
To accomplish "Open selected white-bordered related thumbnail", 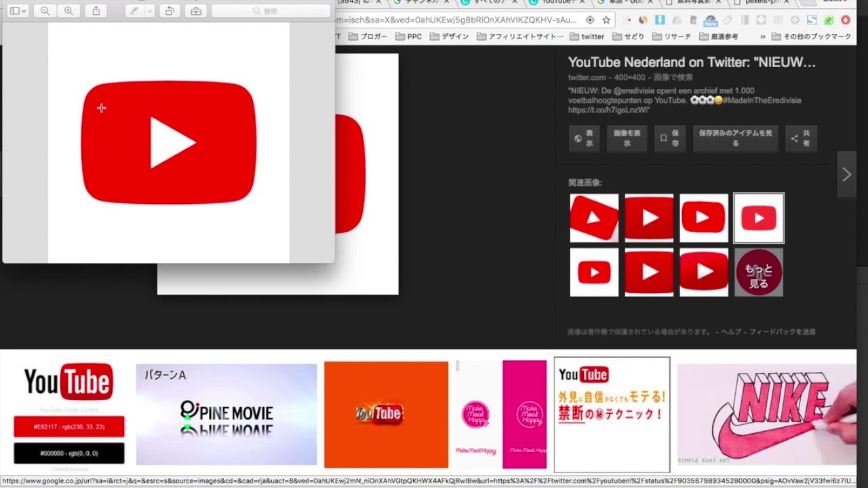I will coord(759,218).
